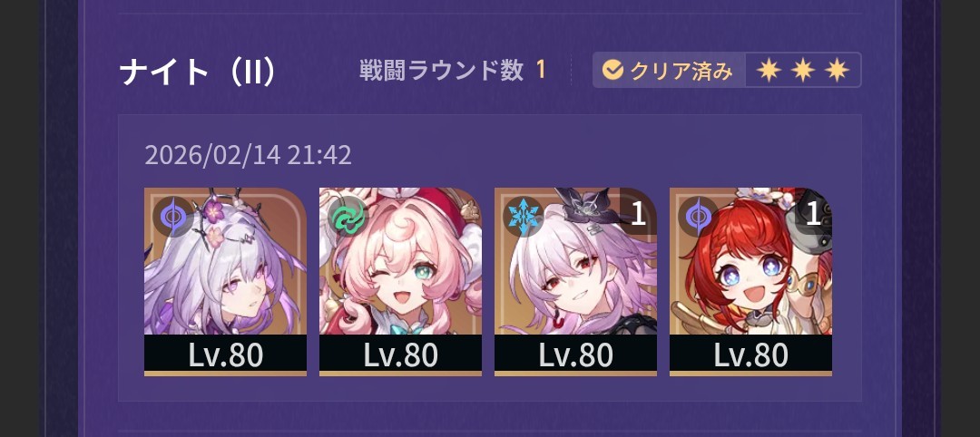Image resolution: width=980 pixels, height=437 pixels.
Task: Click the ナイト（II）stage title
Action: click(198, 72)
